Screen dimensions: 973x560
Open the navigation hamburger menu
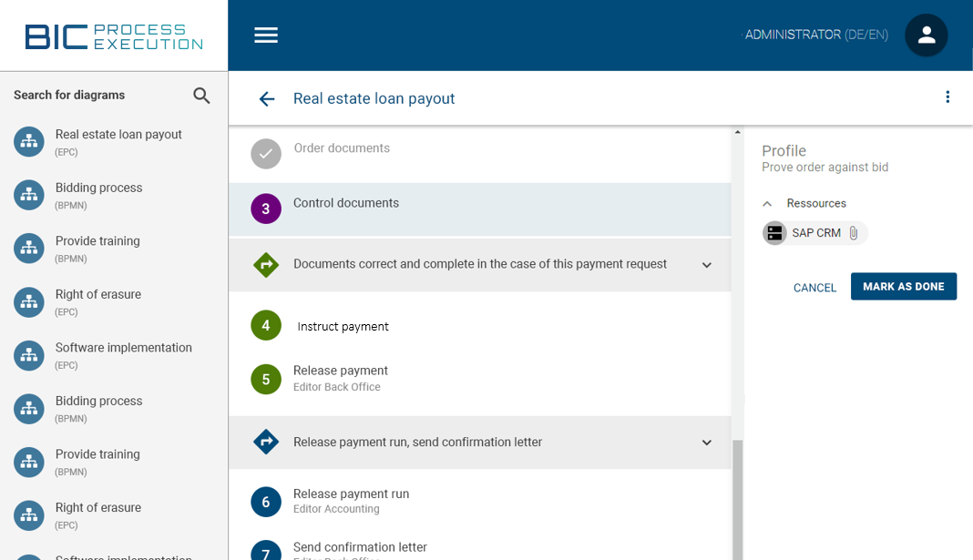(x=266, y=35)
